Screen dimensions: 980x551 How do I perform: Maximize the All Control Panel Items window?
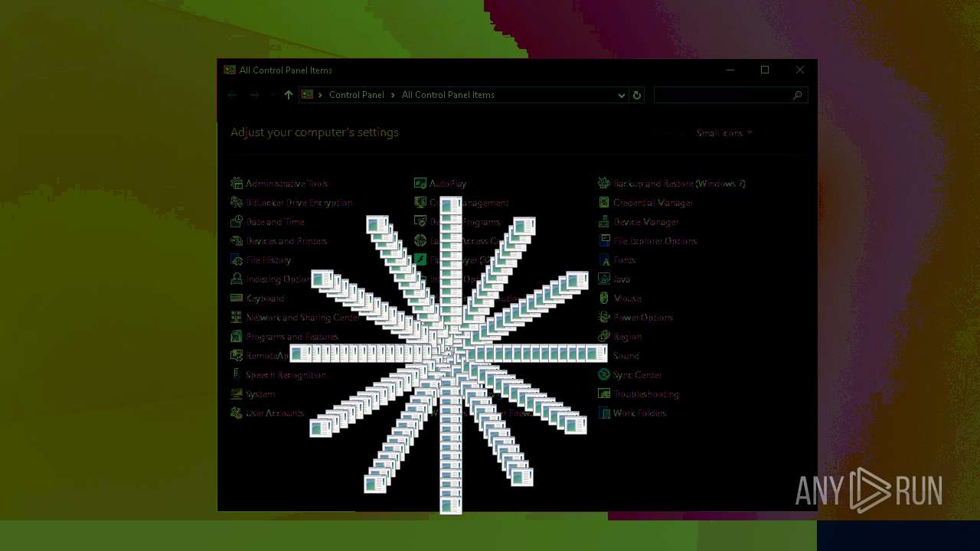pos(765,70)
